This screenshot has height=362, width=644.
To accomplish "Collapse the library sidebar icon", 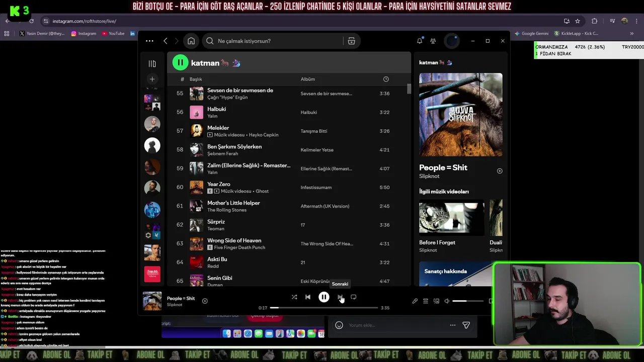I will pyautogui.click(x=152, y=63).
